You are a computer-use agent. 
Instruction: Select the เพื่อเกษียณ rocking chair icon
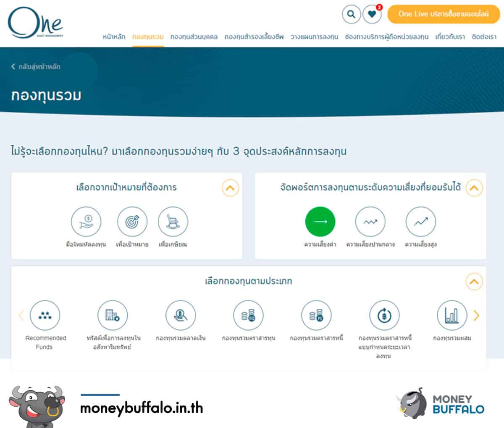point(173,222)
